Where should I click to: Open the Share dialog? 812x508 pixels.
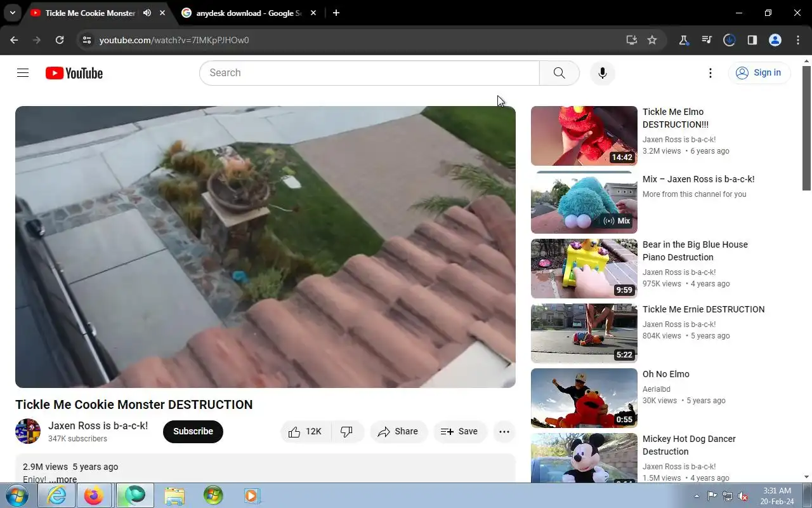pyautogui.click(x=398, y=432)
